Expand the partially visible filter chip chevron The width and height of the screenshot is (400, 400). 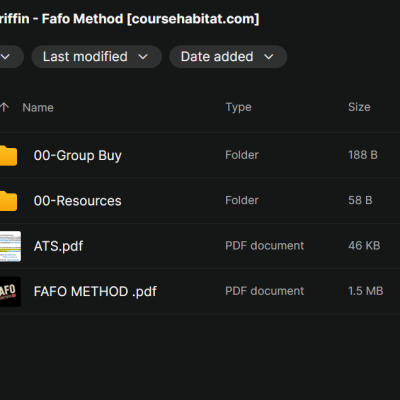pyautogui.click(x=6, y=57)
